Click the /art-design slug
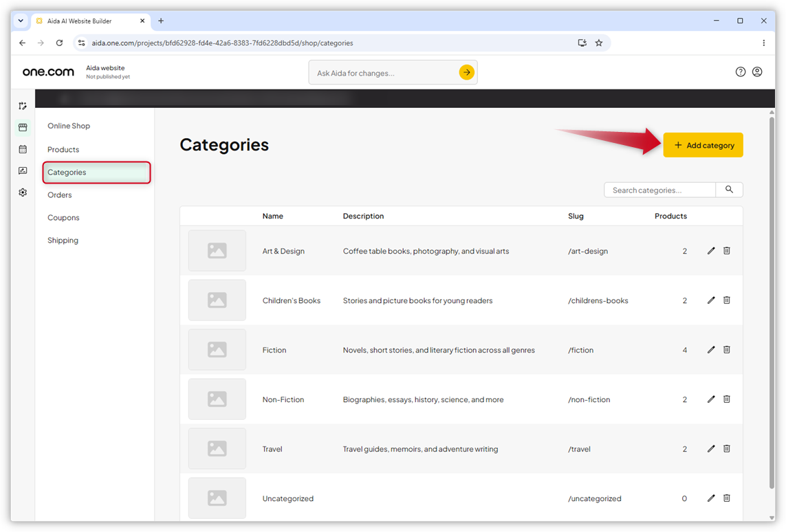Viewport: 786px width, 532px height. click(x=588, y=251)
